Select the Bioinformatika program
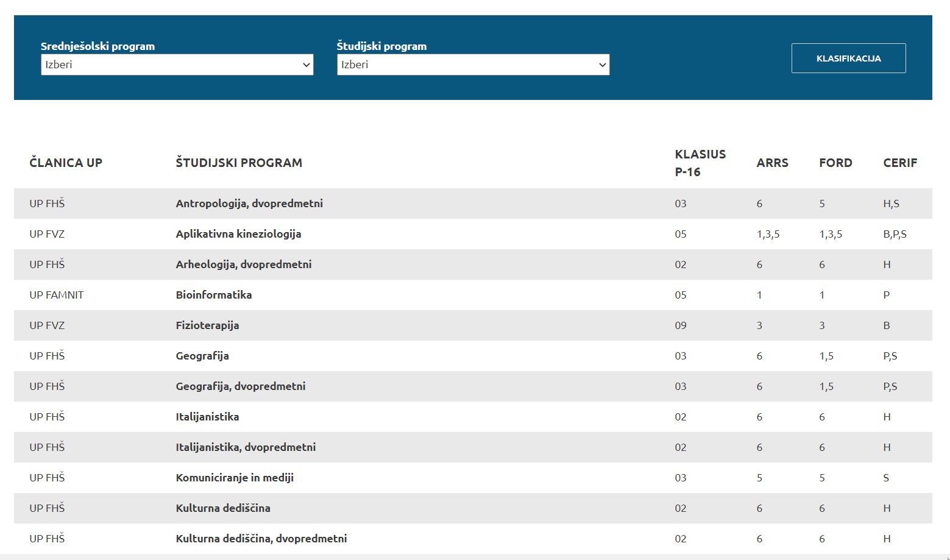 coord(214,295)
